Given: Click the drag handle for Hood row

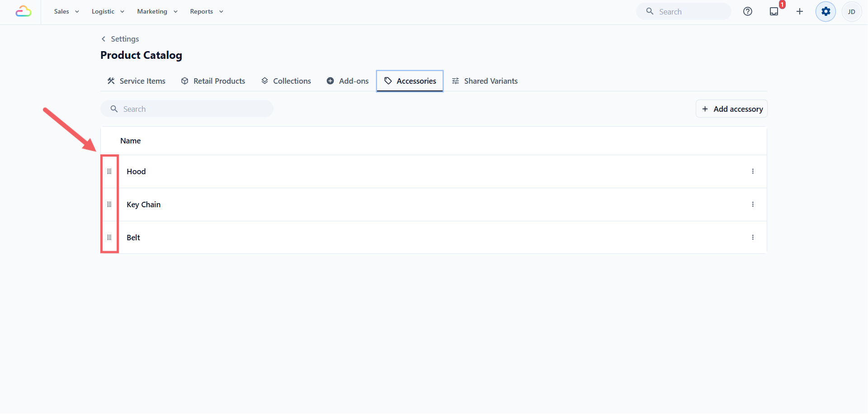Looking at the screenshot, I should point(109,171).
